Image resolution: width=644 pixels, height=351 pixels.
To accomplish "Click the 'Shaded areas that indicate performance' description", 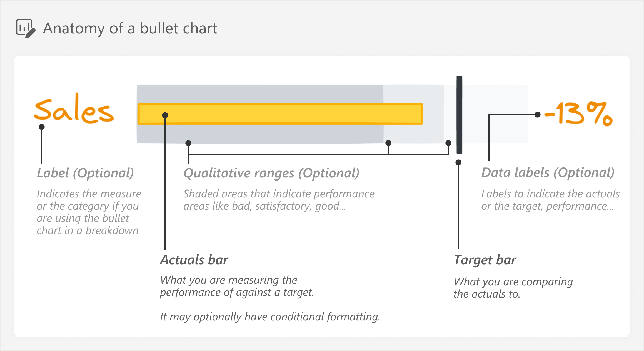I will tap(279, 194).
